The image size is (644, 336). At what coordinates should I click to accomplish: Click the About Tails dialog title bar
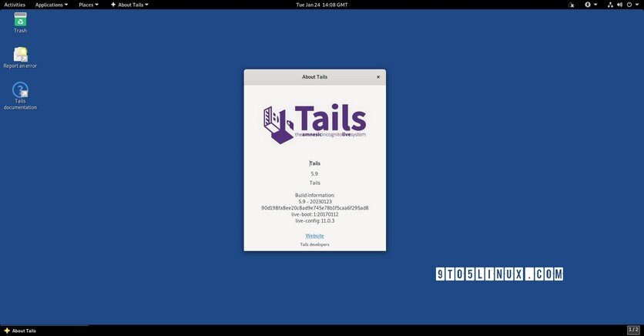[314, 77]
